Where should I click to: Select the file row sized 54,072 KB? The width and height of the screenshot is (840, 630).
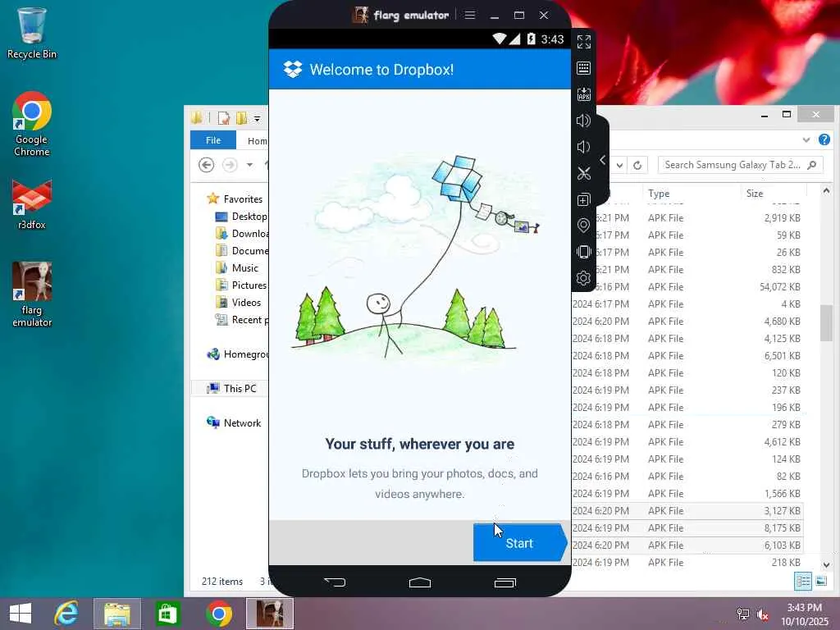click(x=688, y=286)
